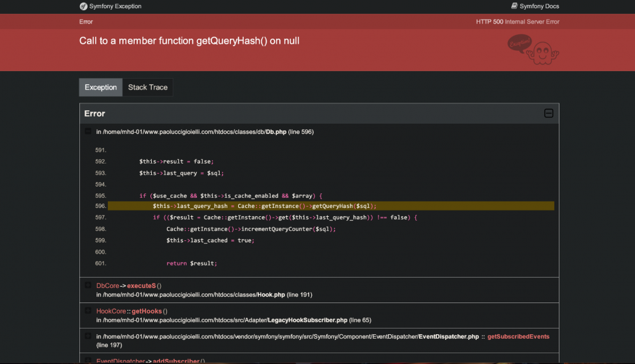Click code line 598 incrementQueryCounter call
Screen dimensions: 635x364
click(x=251, y=229)
